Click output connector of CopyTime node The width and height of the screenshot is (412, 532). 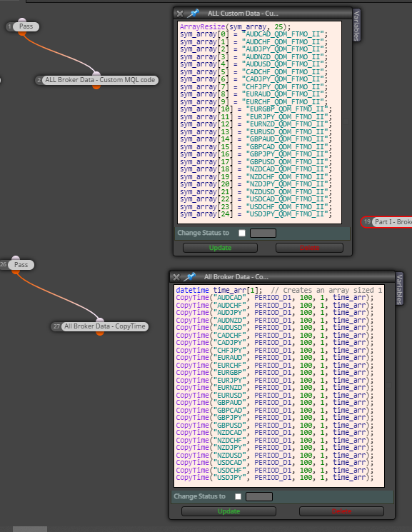pos(100,333)
